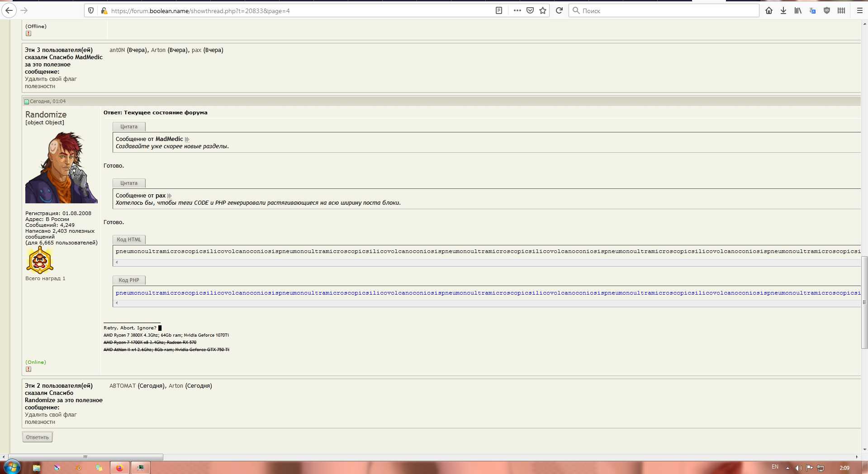Save page to Pocket

point(530,10)
